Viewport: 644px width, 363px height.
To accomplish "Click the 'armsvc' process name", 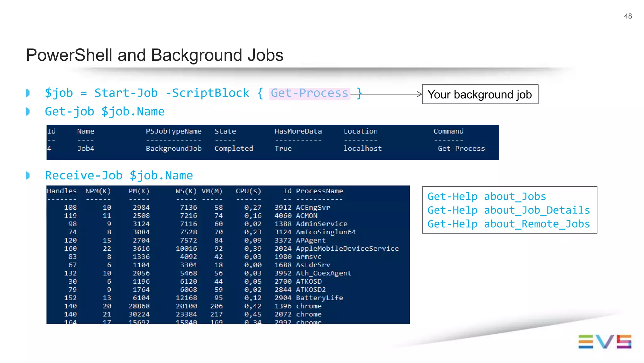I will pyautogui.click(x=308, y=257).
